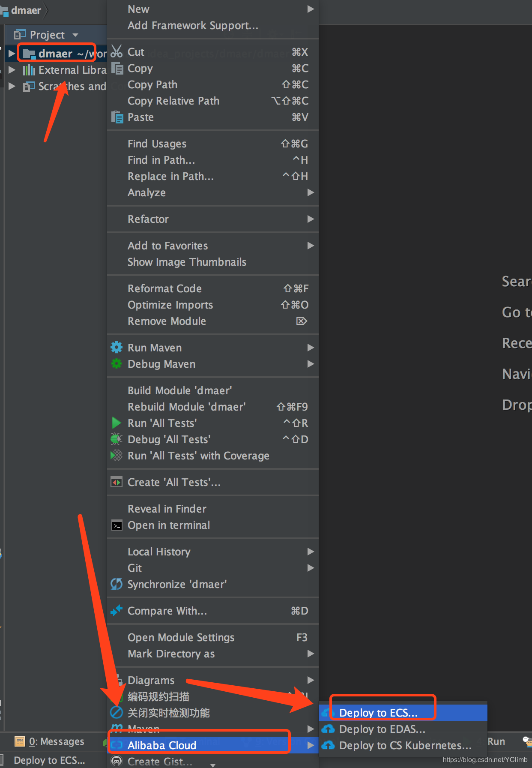Click the Debug Maven green gear icon

(x=117, y=364)
